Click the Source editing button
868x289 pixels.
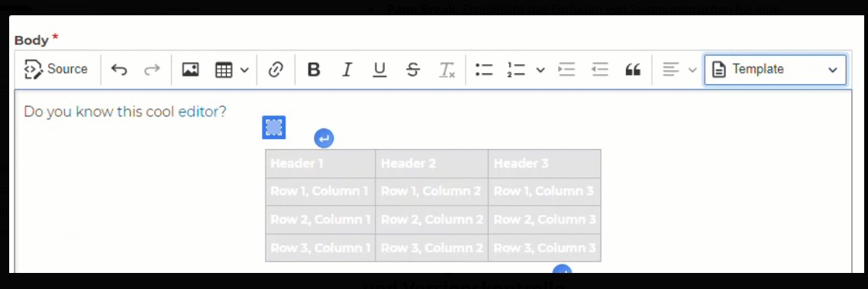56,70
